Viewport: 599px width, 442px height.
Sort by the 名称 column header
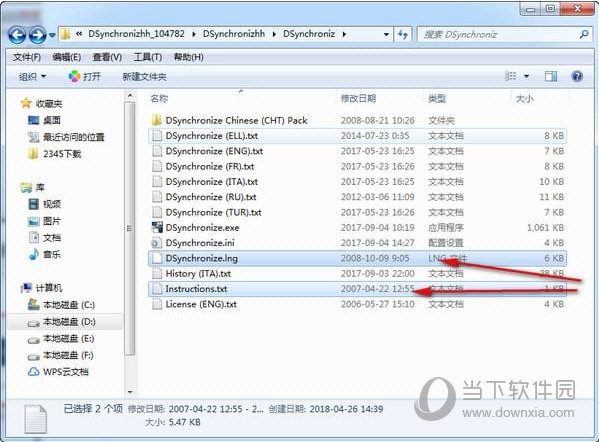tap(159, 99)
